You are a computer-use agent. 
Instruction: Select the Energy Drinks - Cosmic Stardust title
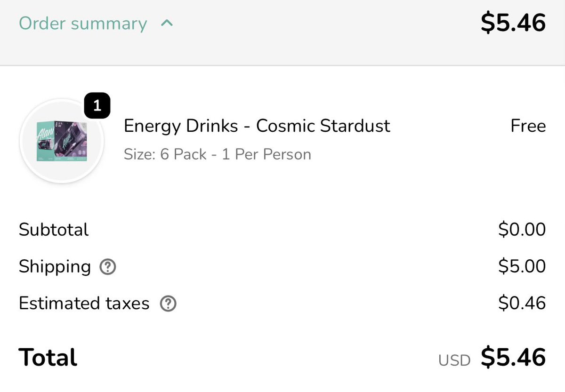click(257, 126)
